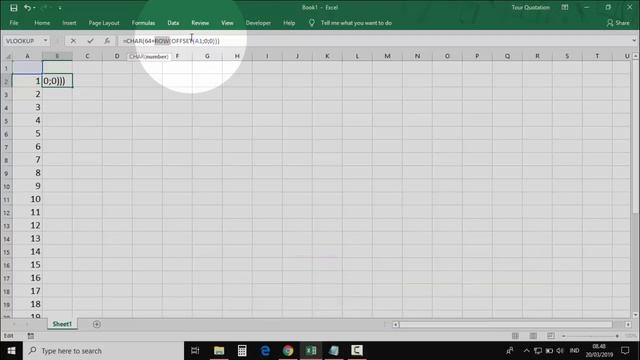Expand the formula bar chevron
The image size is (640, 360).
[x=633, y=40]
